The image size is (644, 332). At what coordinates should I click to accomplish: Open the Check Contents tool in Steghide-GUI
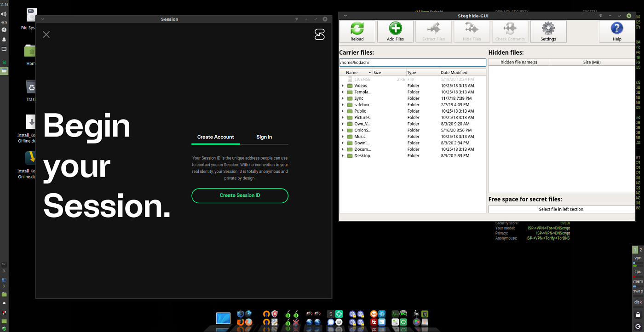pyautogui.click(x=510, y=31)
